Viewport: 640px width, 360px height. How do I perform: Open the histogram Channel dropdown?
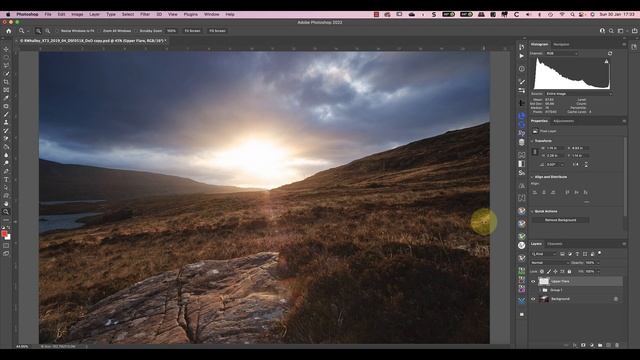pos(562,53)
